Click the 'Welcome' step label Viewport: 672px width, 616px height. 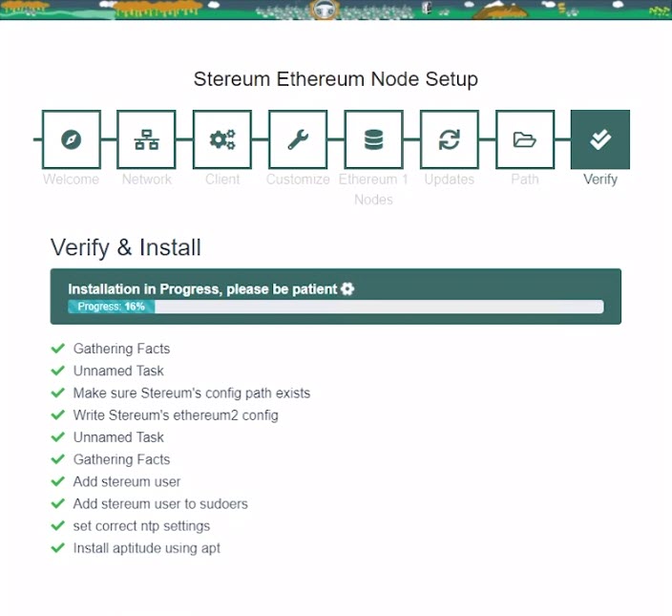72,179
